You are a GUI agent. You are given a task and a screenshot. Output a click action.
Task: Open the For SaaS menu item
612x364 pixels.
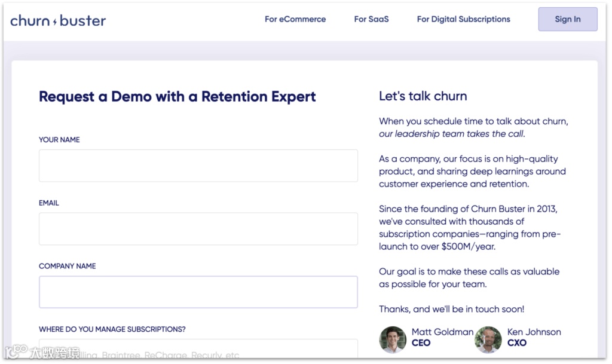tap(371, 19)
